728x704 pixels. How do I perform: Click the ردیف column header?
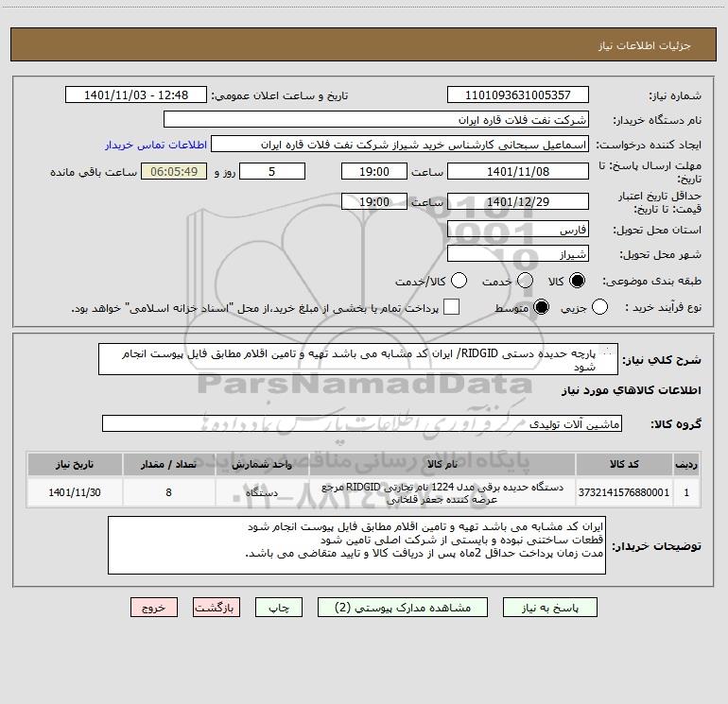click(686, 464)
